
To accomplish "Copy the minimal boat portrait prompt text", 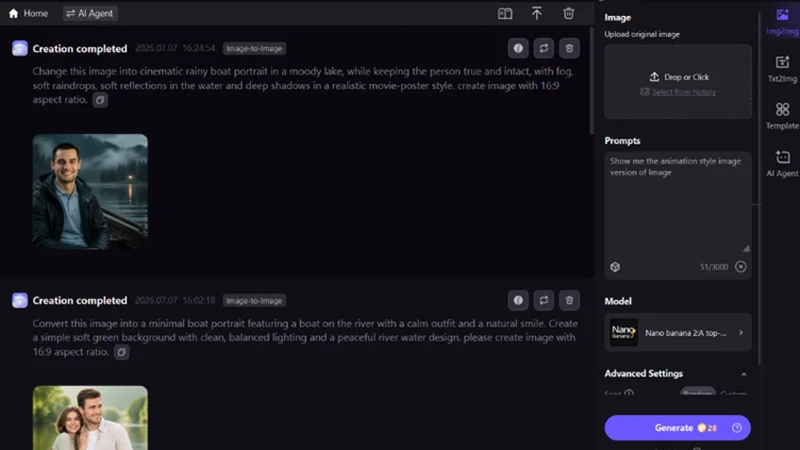I will click(121, 352).
